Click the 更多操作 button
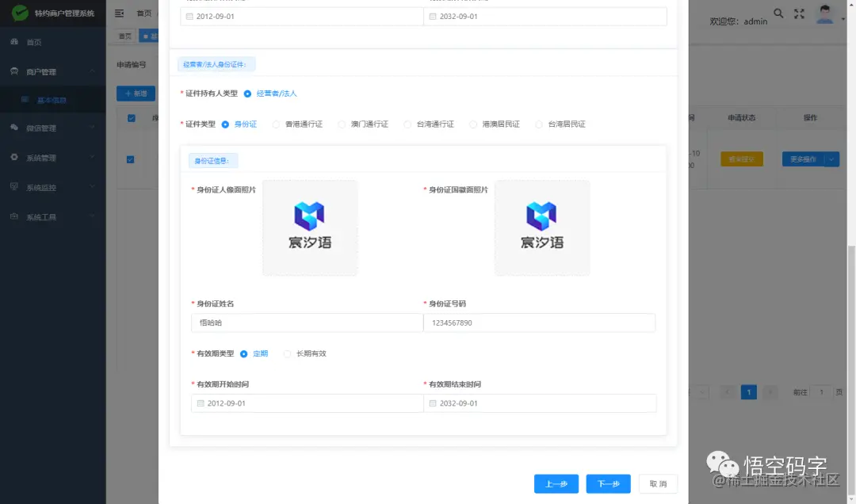The width and height of the screenshot is (856, 504). click(x=803, y=159)
